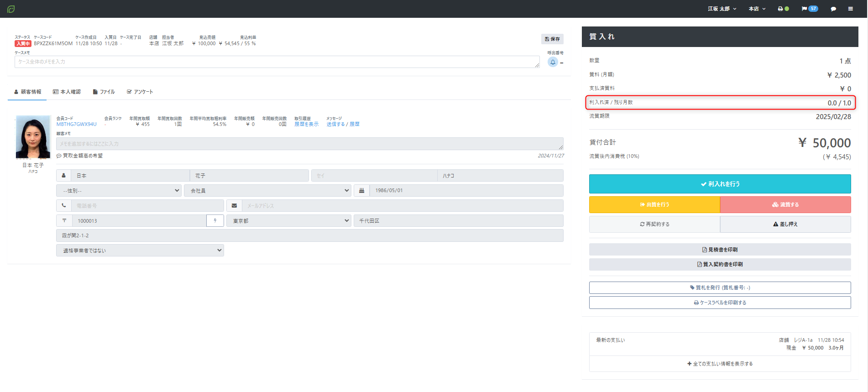Click the 電話番号 phone field

click(x=147, y=206)
